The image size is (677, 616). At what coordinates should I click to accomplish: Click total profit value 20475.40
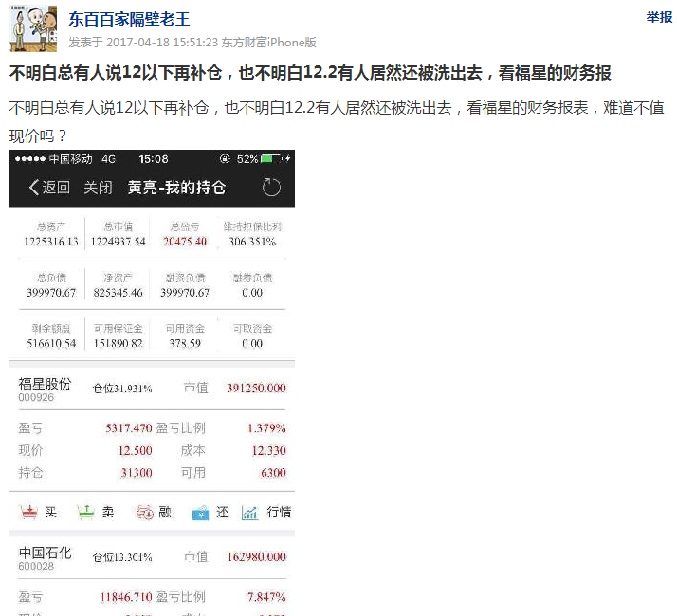pyautogui.click(x=185, y=242)
